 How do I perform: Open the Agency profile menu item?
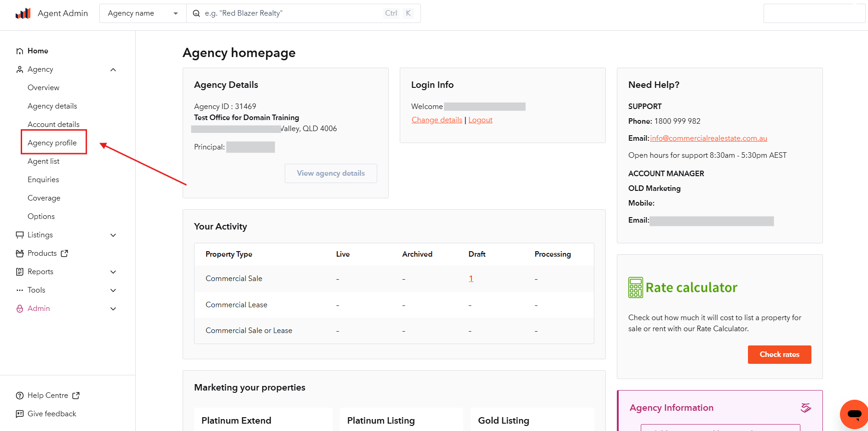click(52, 143)
